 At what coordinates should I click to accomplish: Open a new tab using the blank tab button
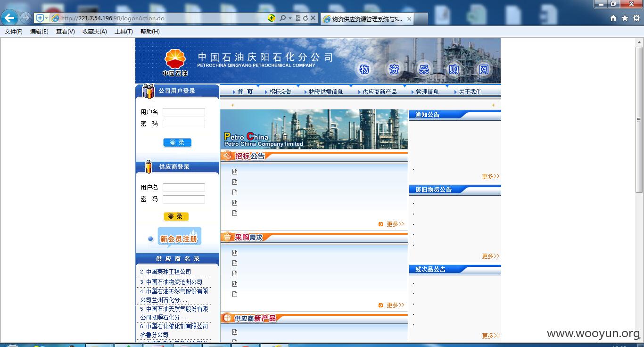tap(421, 19)
